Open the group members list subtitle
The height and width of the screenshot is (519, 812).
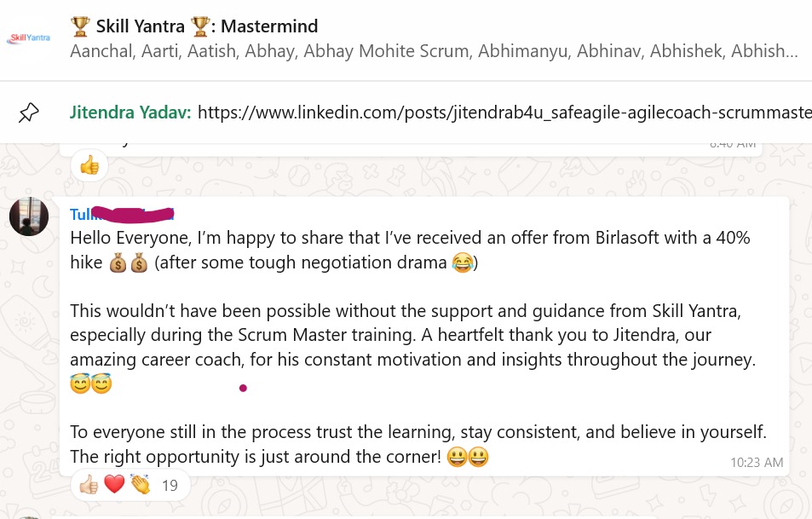tap(434, 51)
